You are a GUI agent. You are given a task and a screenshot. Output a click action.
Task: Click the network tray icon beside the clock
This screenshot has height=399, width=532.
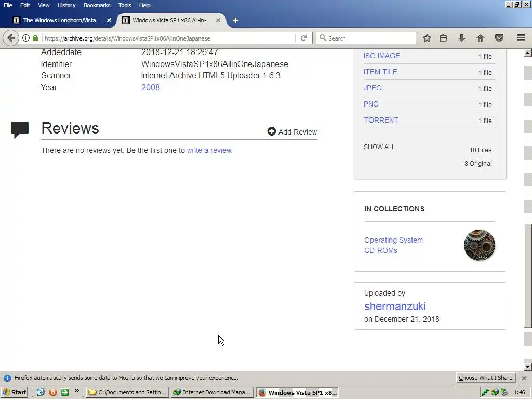504,392
